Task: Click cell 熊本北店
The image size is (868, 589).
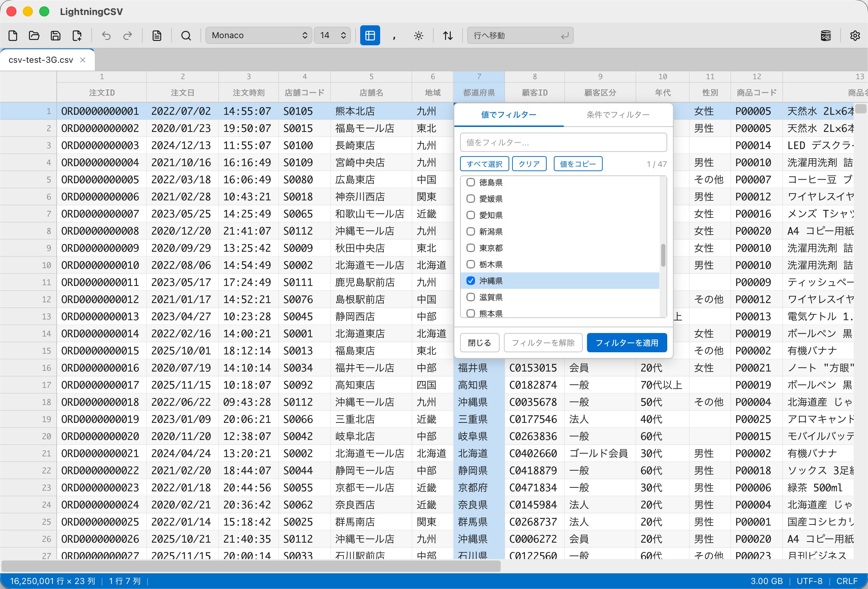Action: point(371,111)
